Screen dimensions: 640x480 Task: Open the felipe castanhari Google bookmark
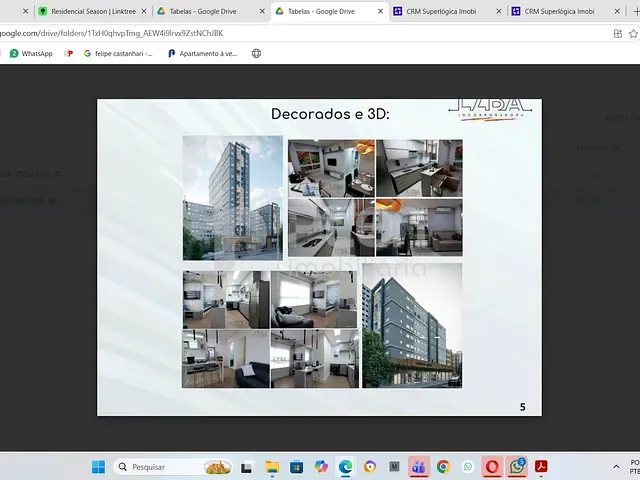(118, 53)
